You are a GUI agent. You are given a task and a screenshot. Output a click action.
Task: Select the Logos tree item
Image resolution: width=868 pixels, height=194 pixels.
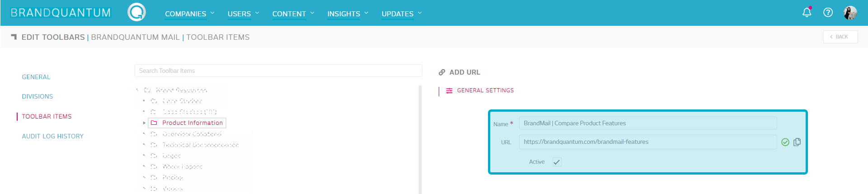click(171, 156)
